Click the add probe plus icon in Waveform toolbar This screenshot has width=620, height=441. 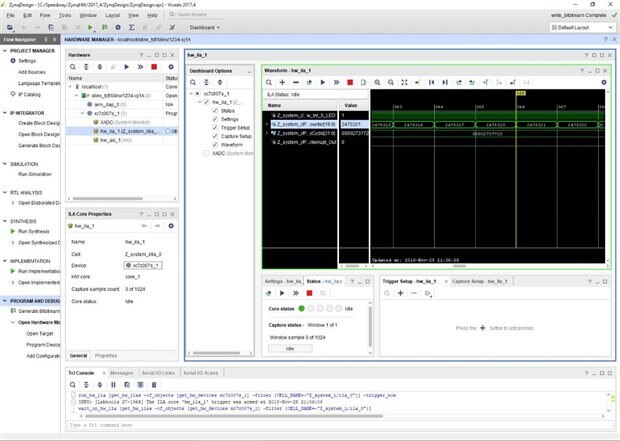(x=284, y=82)
